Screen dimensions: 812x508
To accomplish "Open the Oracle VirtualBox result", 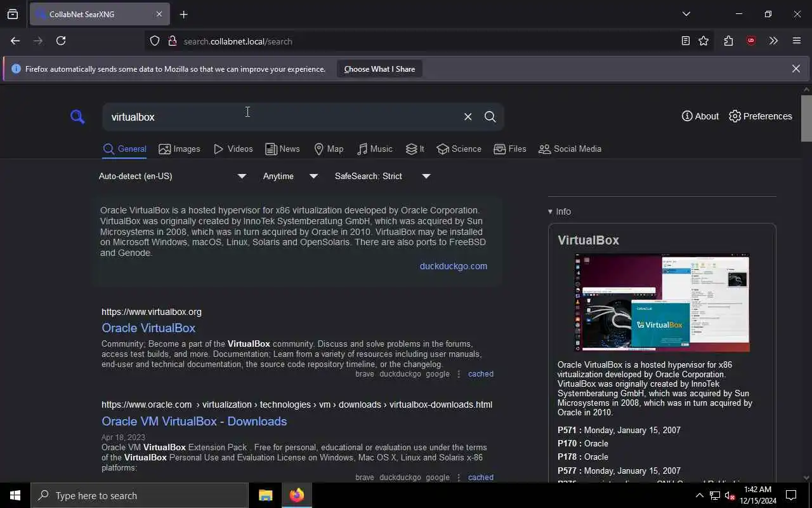I will (148, 328).
